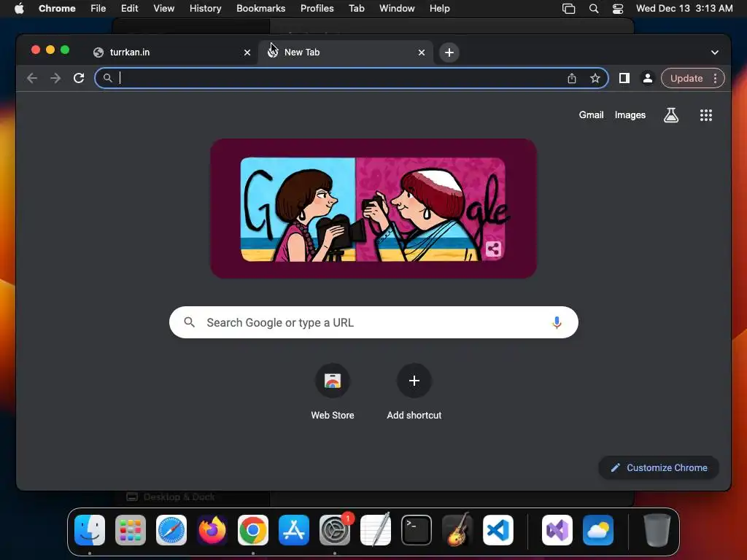Close the New Tab tab
The image size is (747, 560).
click(421, 52)
